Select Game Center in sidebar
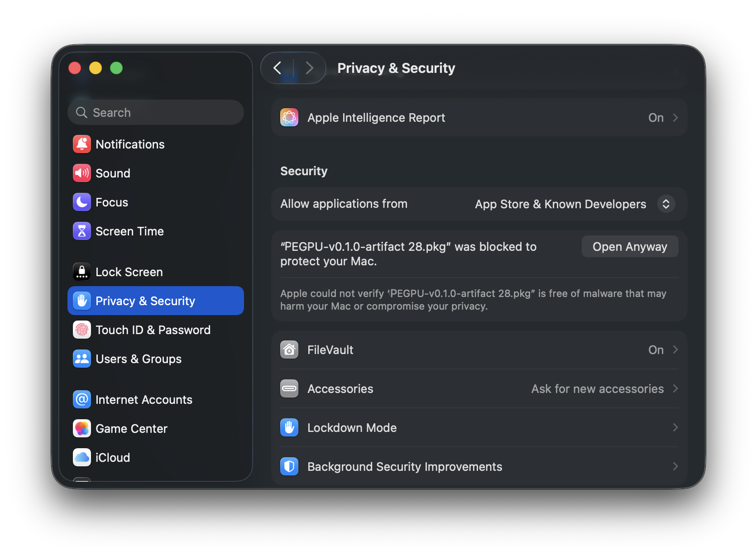Viewport: 756px width, 546px height. pos(156,429)
